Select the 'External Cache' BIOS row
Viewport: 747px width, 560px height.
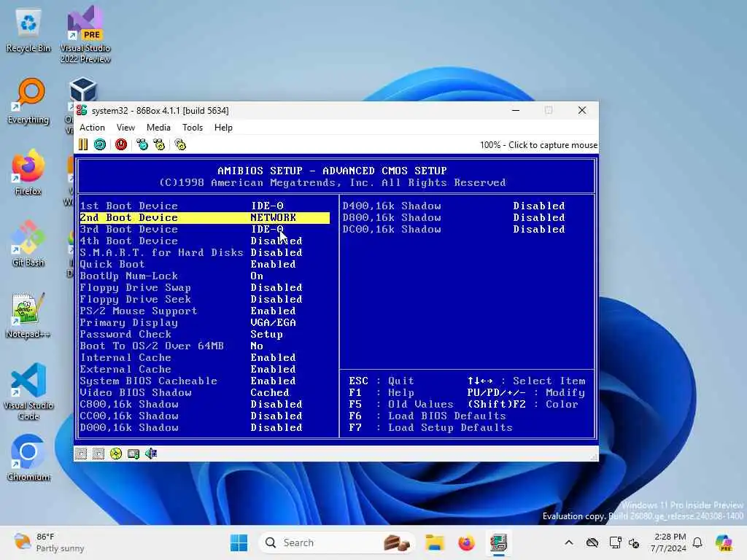pos(205,369)
